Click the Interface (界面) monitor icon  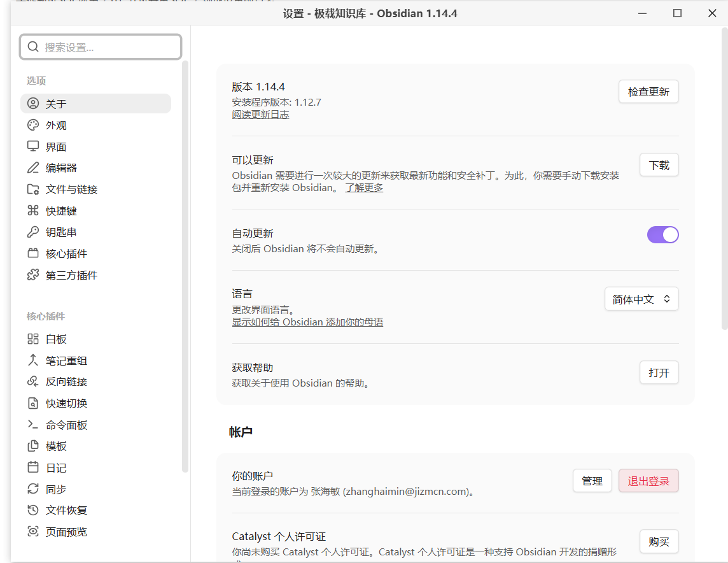(33, 146)
